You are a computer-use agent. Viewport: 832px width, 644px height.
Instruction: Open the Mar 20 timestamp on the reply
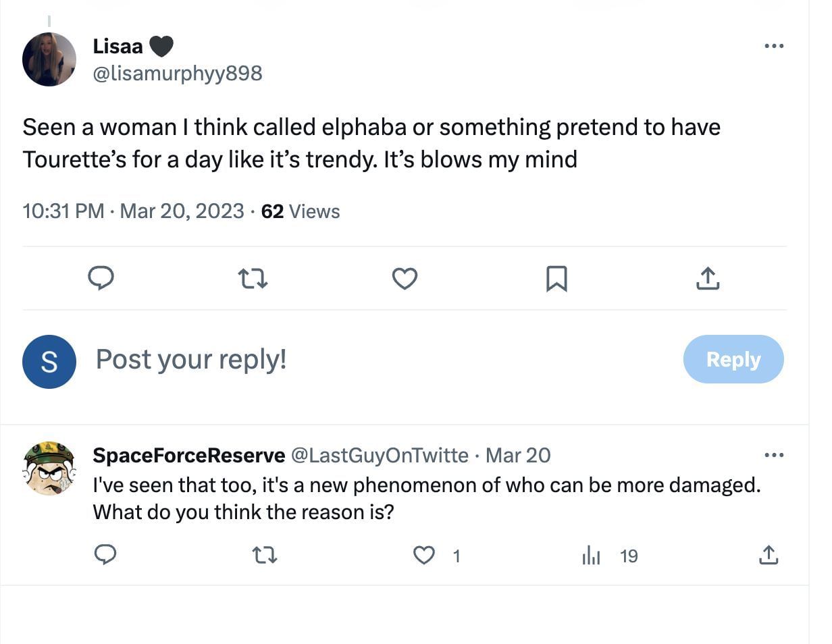tap(517, 456)
